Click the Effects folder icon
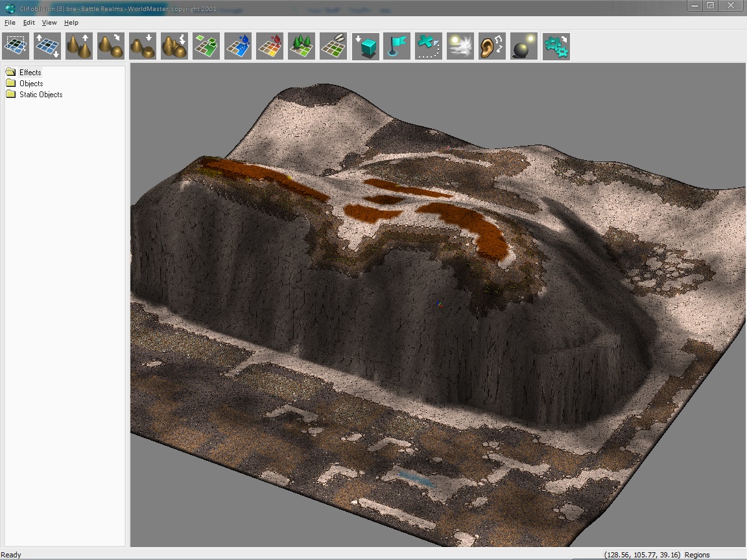 (x=10, y=72)
